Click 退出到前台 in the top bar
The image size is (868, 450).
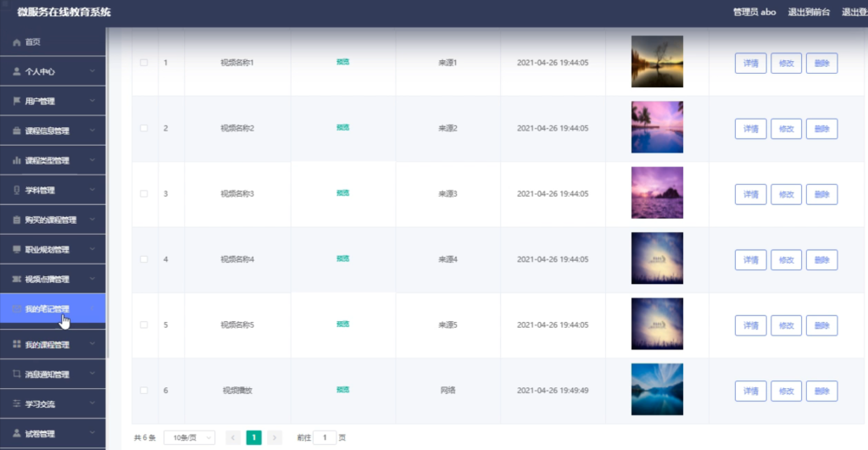(809, 12)
